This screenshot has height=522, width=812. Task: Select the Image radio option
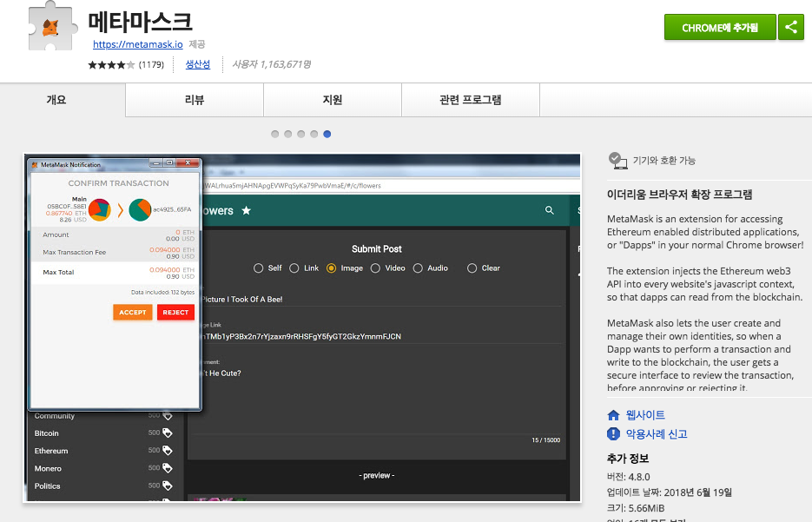click(x=332, y=268)
